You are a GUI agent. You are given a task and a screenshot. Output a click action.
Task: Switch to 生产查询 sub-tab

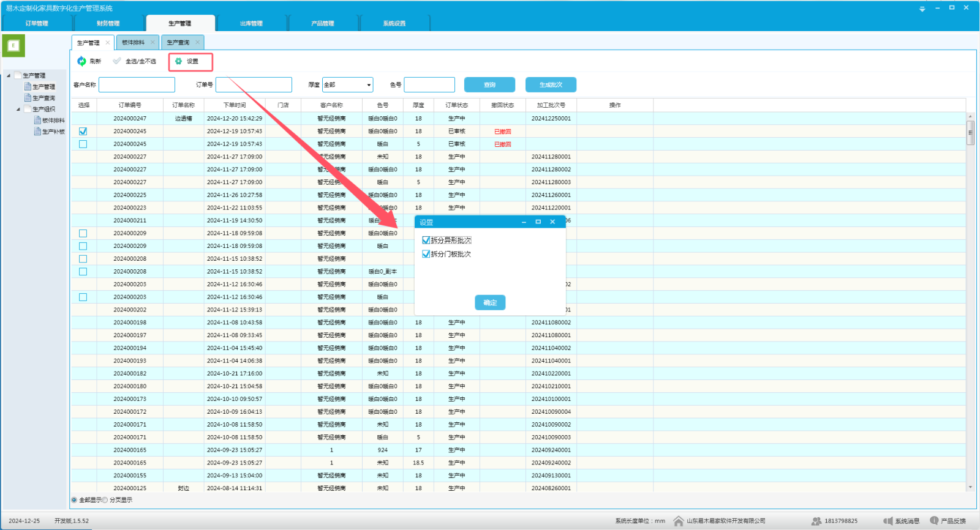point(178,42)
